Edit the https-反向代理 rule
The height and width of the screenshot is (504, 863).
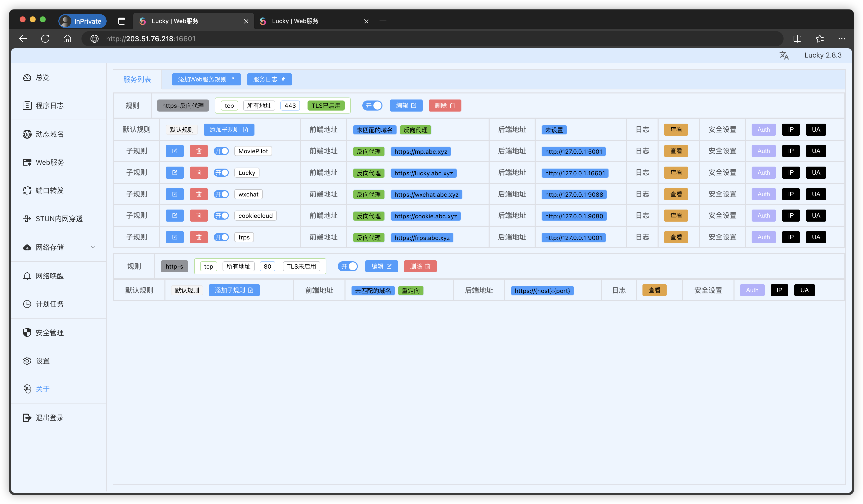(x=406, y=106)
